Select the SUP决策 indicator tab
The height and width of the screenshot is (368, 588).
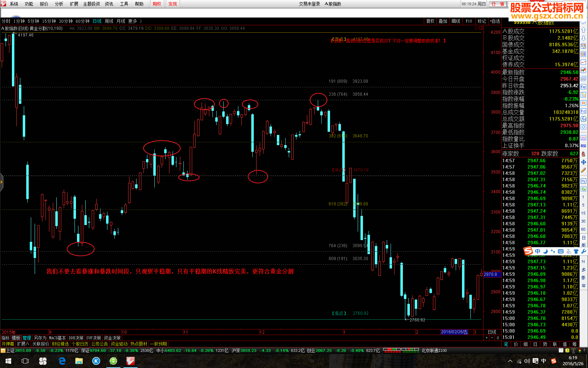coord(93,338)
